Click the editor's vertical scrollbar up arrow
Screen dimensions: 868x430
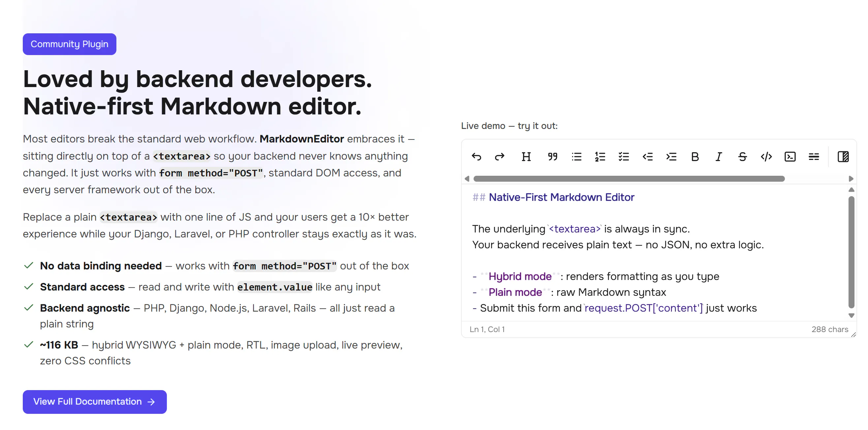[851, 190]
